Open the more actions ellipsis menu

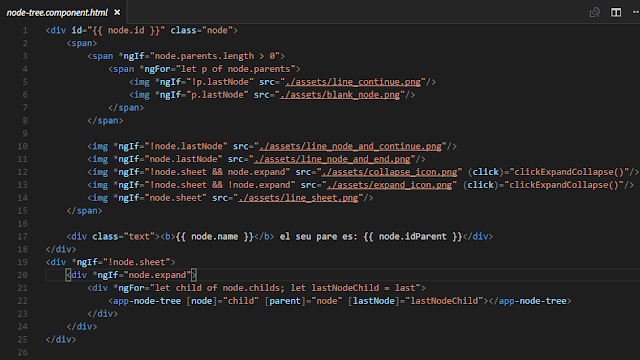(x=636, y=12)
